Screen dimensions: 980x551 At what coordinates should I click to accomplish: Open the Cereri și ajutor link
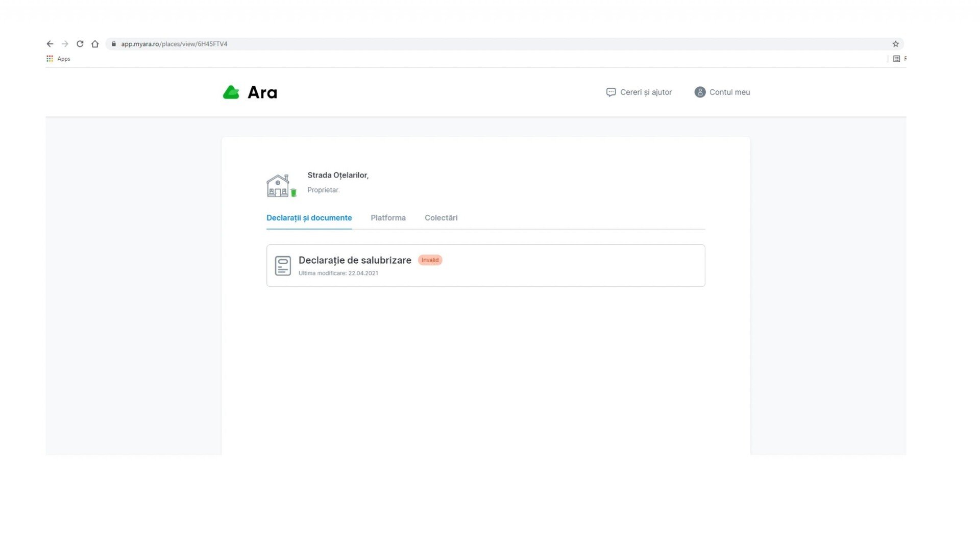[646, 92]
